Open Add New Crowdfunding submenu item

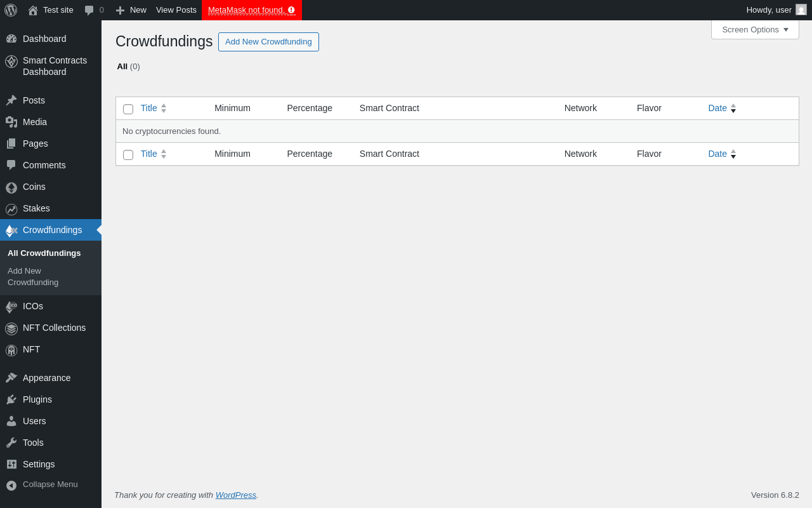pos(33,277)
